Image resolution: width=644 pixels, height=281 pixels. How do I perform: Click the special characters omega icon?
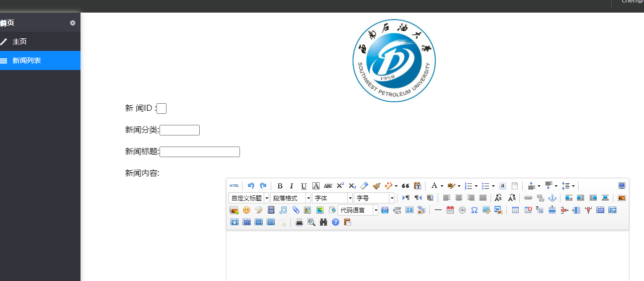pos(474,210)
